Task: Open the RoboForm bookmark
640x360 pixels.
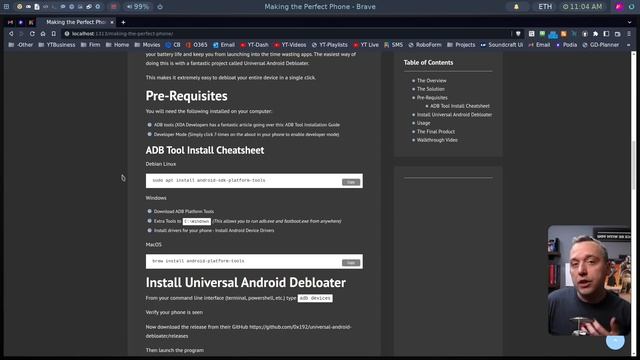Action: click(425, 45)
